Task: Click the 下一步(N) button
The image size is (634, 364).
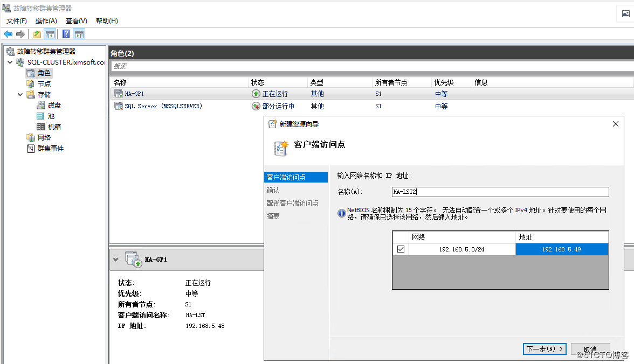Action: tap(545, 348)
